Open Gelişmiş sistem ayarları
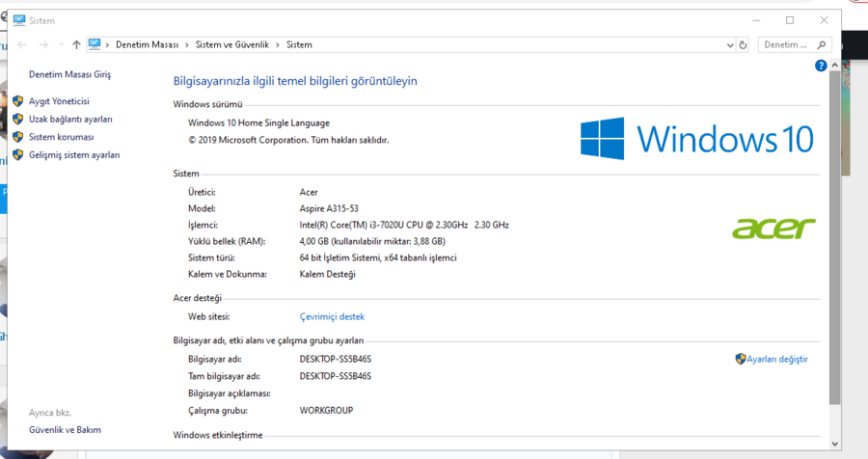The height and width of the screenshot is (459, 868). coord(74,155)
